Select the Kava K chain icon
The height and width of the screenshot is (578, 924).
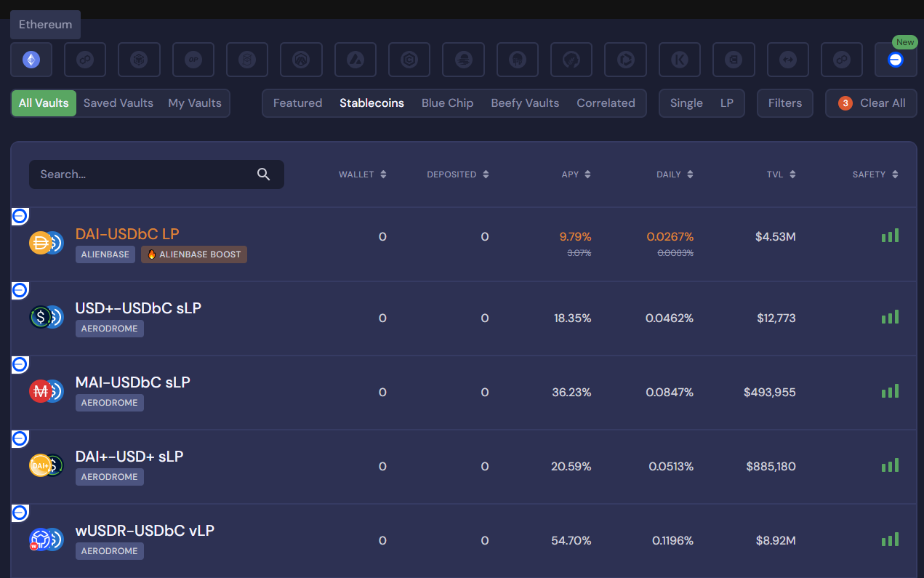(680, 60)
